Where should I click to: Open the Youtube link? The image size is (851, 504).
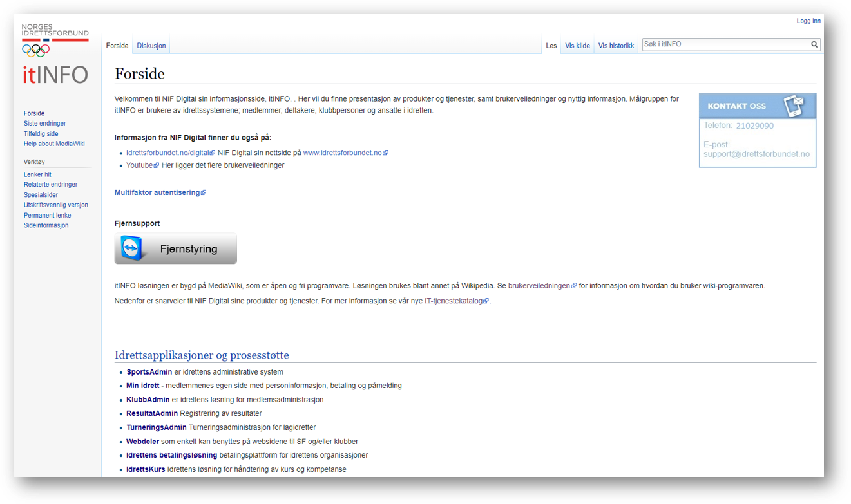coord(142,165)
